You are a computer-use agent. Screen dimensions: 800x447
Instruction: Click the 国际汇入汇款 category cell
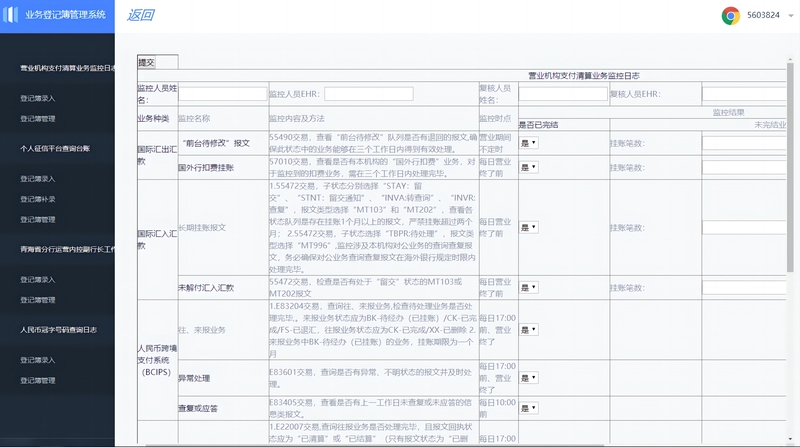point(157,239)
